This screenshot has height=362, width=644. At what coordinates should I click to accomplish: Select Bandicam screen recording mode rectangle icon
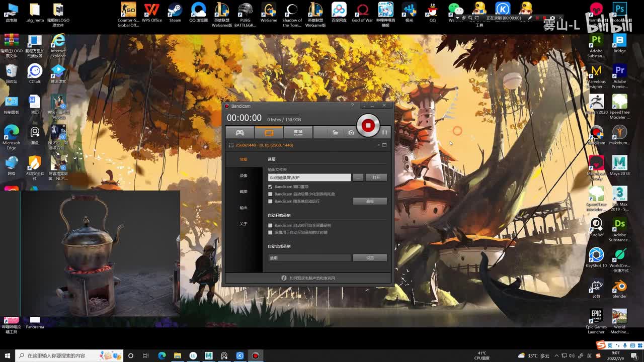[x=269, y=133]
